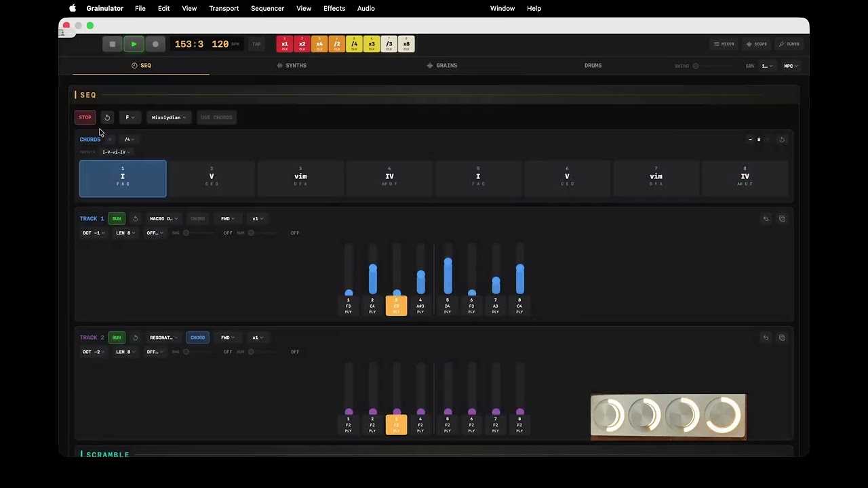This screenshot has height=488, width=868.
Task: Open the Tuner panel
Action: coord(789,44)
